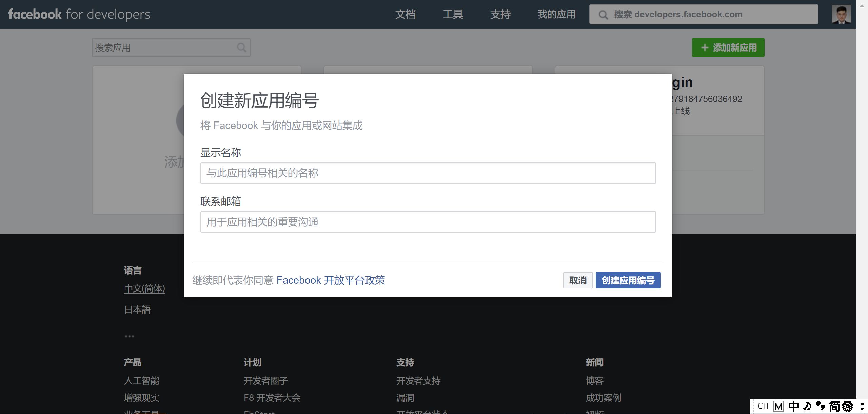The height and width of the screenshot is (414, 868).
Task: Click the IME toolbar options arrow
Action: [x=862, y=406]
